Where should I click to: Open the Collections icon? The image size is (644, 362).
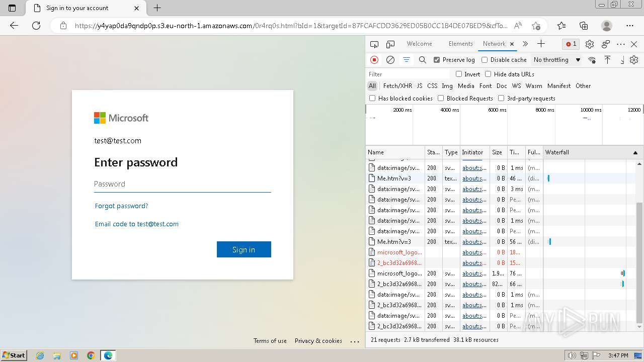pyautogui.click(x=584, y=26)
